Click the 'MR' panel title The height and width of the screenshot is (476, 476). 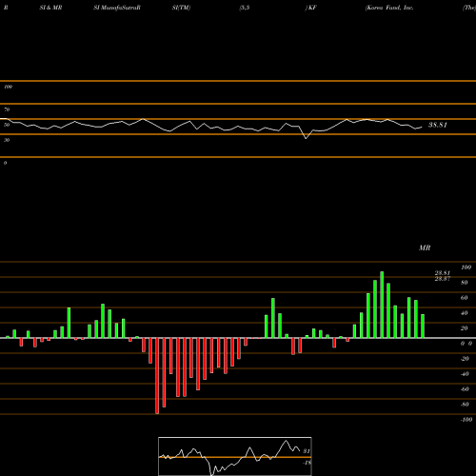tap(425, 248)
